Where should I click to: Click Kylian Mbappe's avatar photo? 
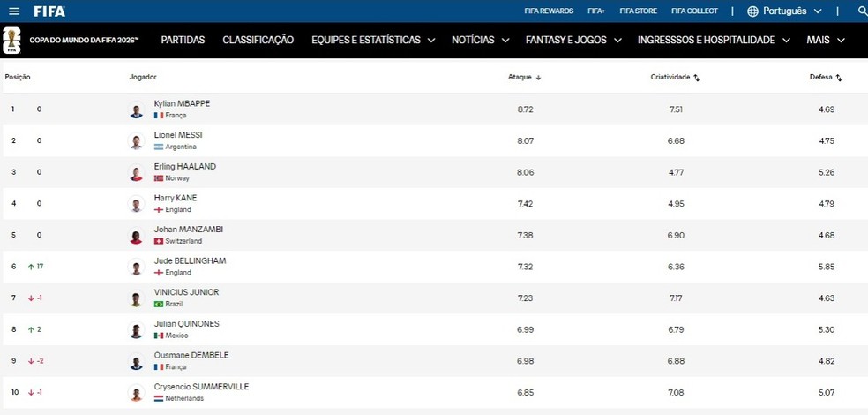(x=136, y=109)
